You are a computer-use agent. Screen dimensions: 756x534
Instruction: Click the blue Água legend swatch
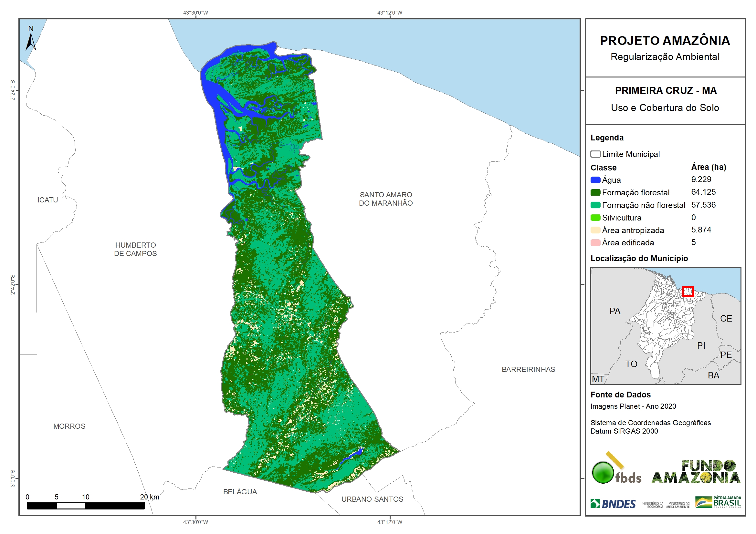click(595, 180)
